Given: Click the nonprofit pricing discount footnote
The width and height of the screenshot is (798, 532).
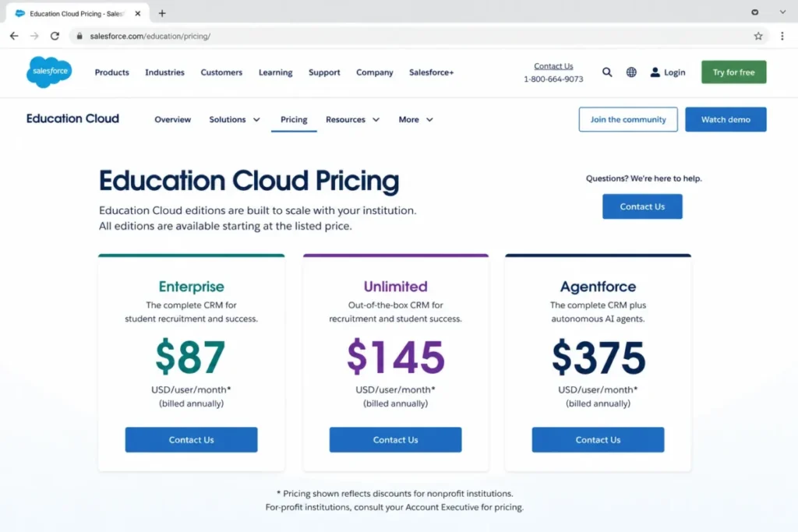Looking at the screenshot, I should pos(395,501).
